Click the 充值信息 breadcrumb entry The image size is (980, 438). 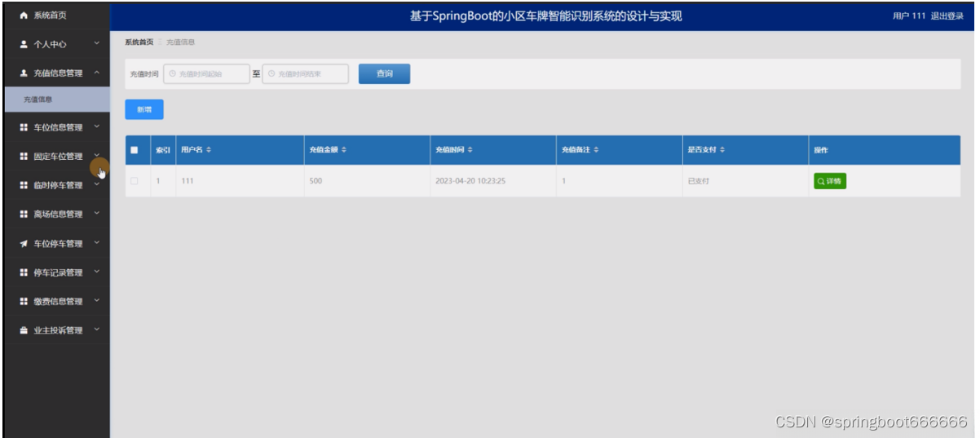tap(180, 42)
